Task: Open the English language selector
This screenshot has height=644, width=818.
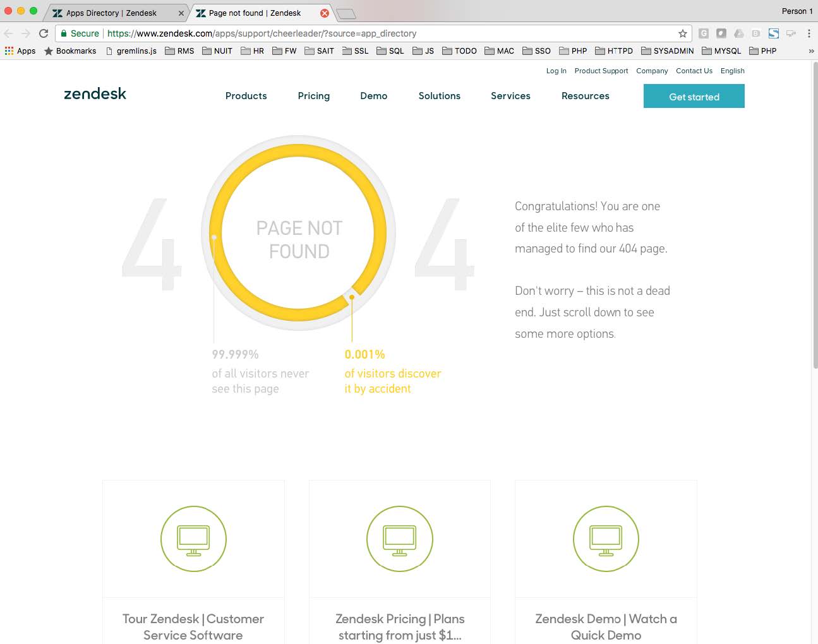Action: tap(732, 71)
